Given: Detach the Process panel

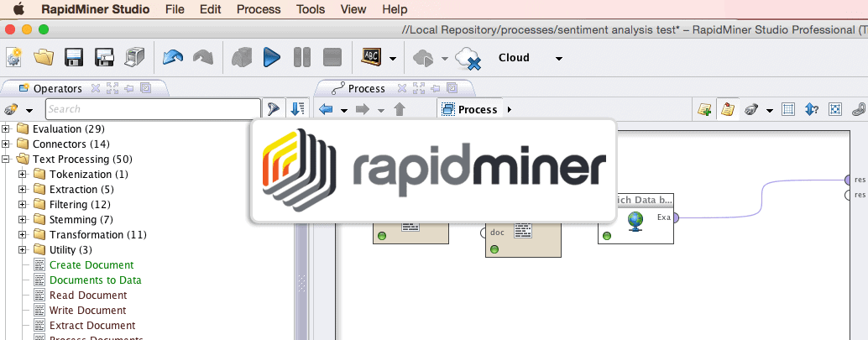Looking at the screenshot, I should 452,88.
